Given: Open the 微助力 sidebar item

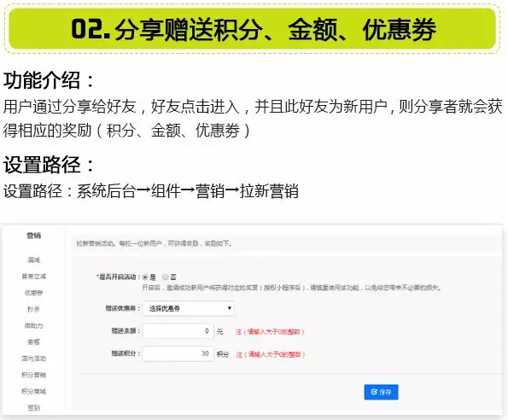Looking at the screenshot, I should (33, 326).
